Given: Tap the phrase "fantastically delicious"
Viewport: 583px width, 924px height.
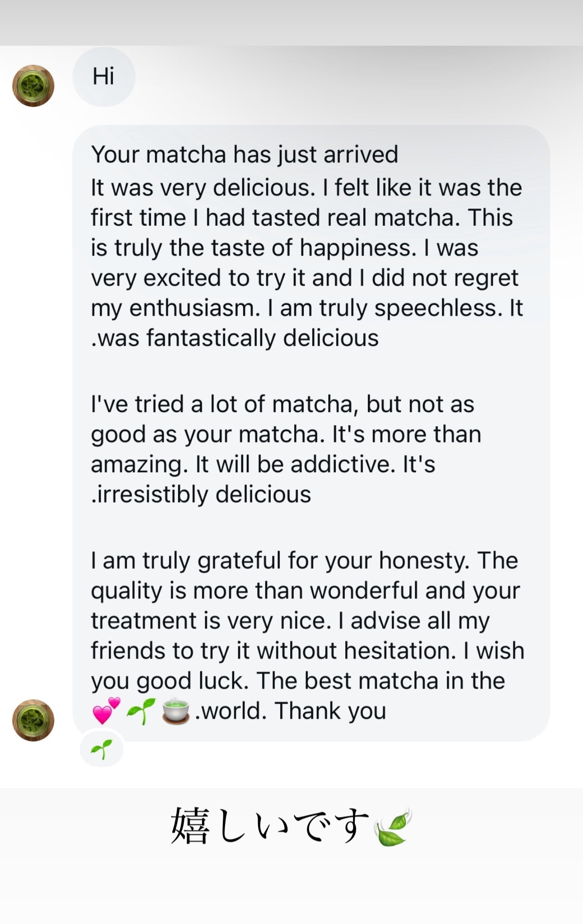Looking at the screenshot, I should coord(262,338).
